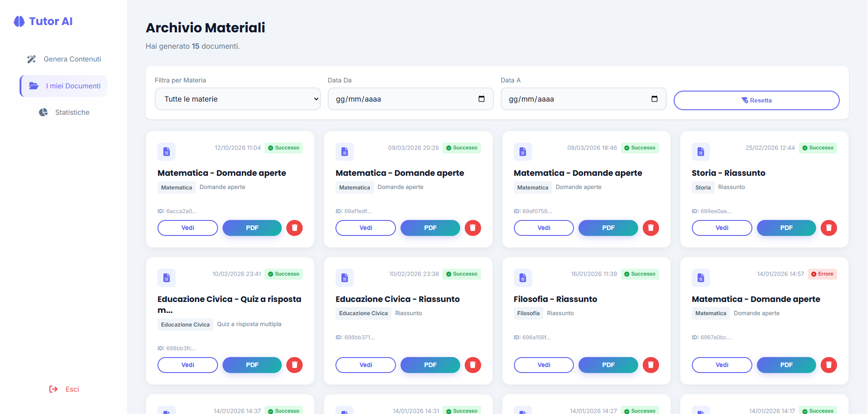Focus the Data Da date field
The width and height of the screenshot is (868, 414).
click(x=411, y=99)
